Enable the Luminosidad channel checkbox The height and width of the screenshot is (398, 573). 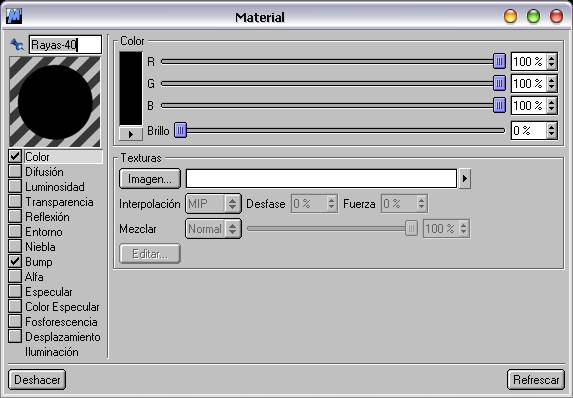point(15,186)
